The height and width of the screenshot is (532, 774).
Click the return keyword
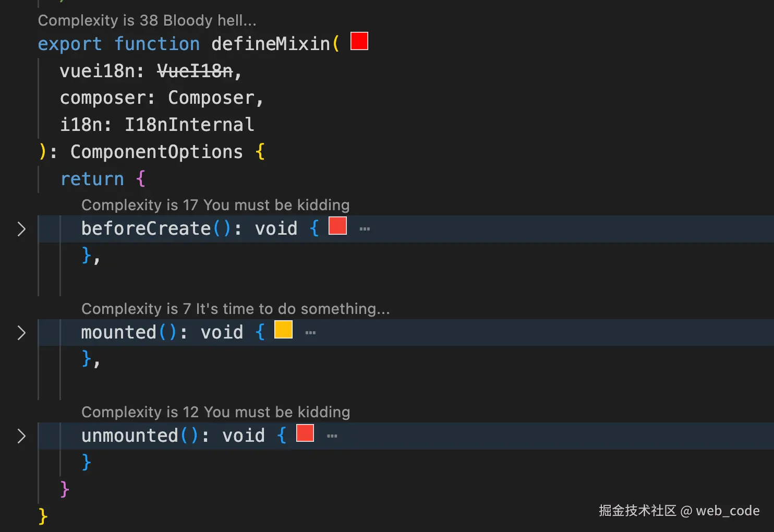(x=92, y=179)
